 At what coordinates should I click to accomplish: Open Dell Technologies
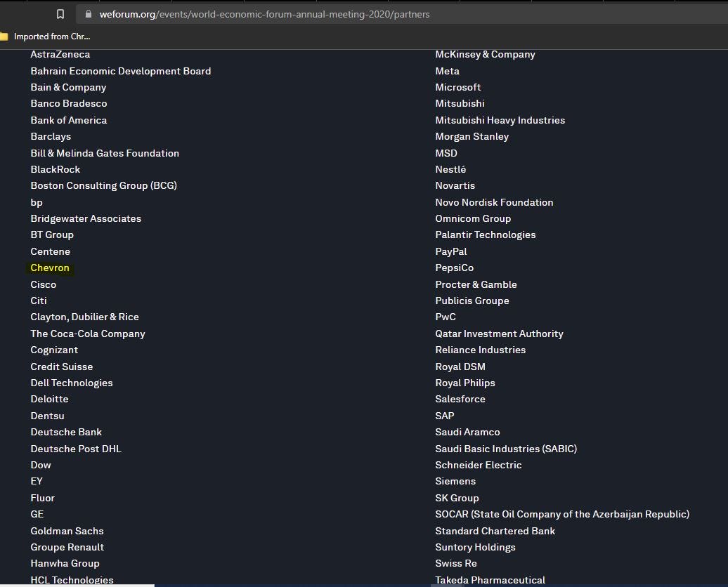[x=72, y=383]
